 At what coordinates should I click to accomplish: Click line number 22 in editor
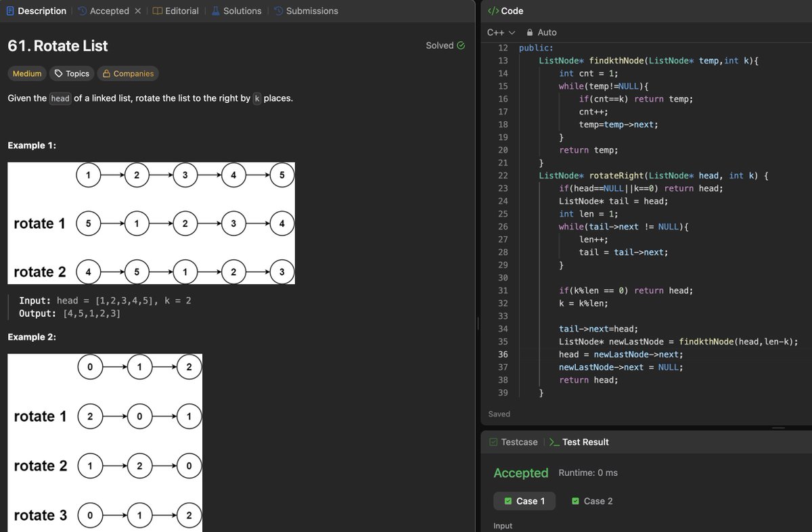pos(503,175)
